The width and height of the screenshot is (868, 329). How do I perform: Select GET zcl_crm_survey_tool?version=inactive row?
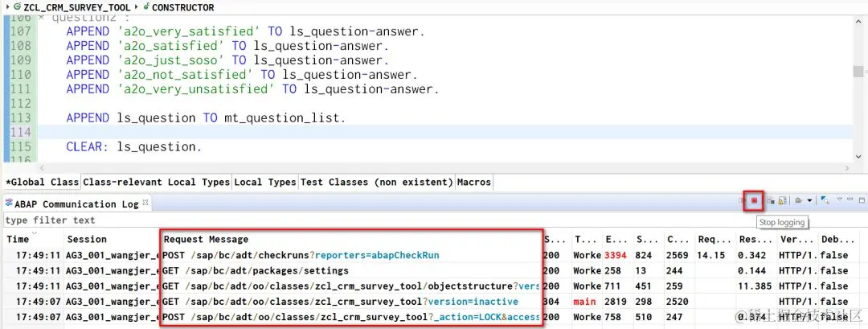coord(434,302)
